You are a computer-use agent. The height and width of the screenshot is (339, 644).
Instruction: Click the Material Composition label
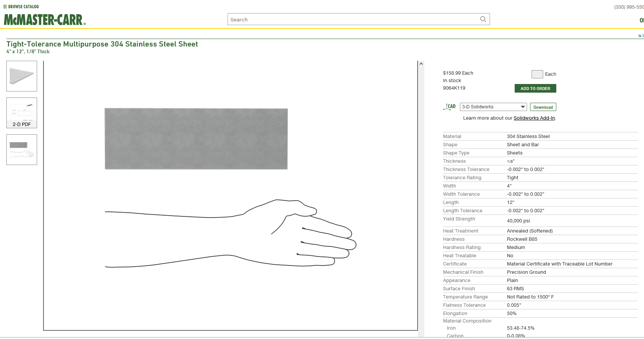pyautogui.click(x=467, y=321)
